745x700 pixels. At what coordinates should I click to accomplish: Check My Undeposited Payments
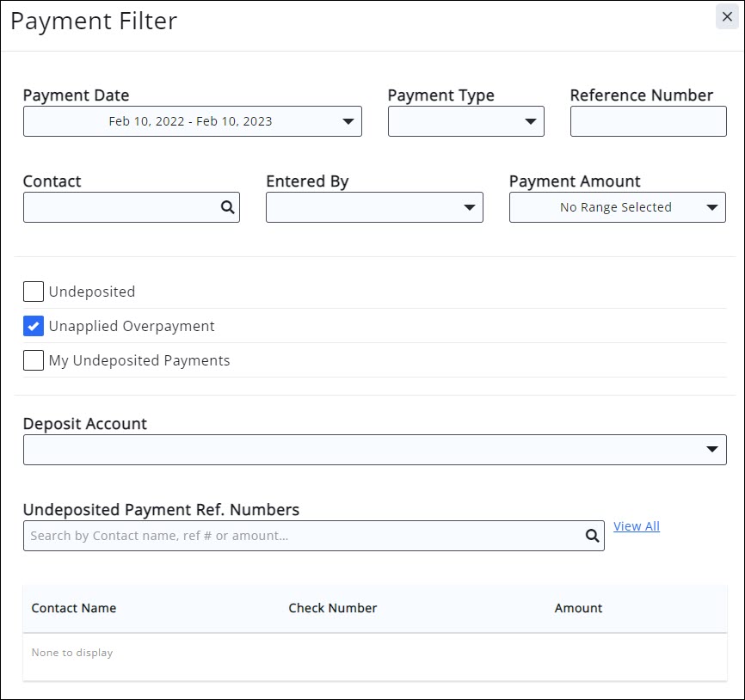pyautogui.click(x=33, y=360)
